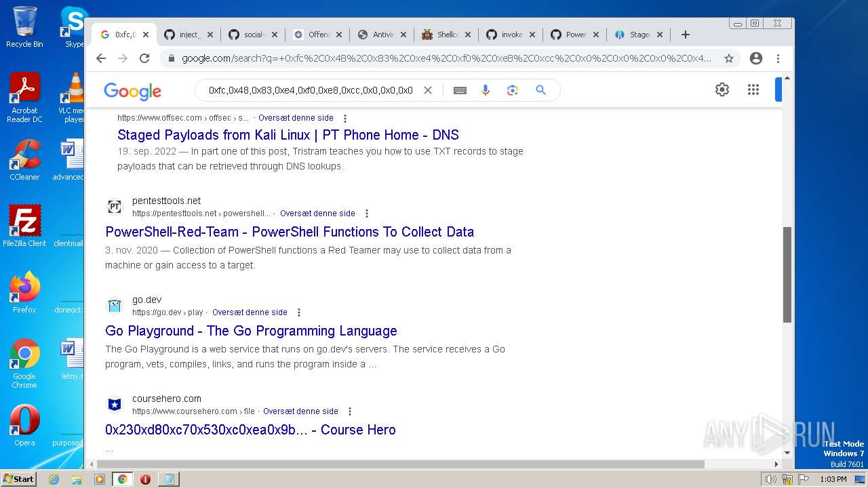
Task: Click the Opera taskbar icon
Action: pos(145,479)
